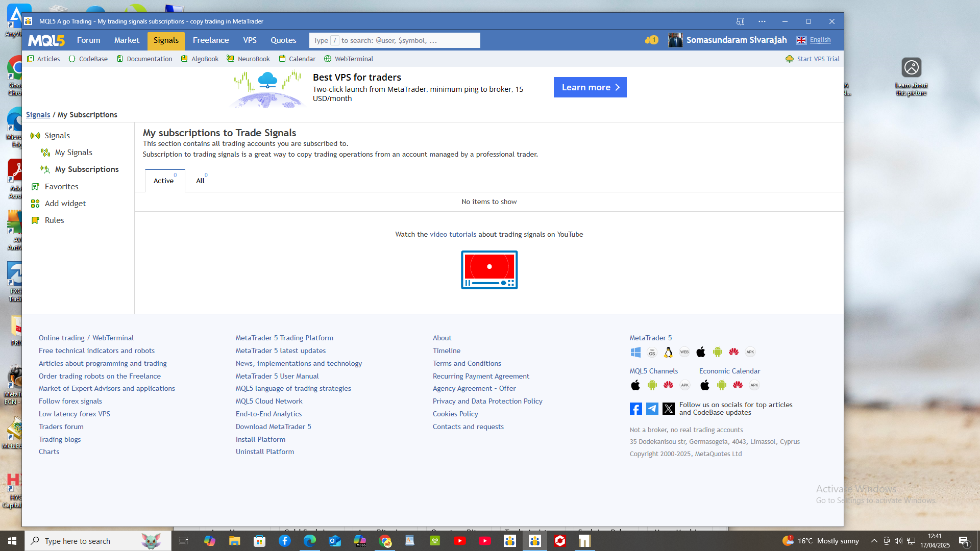The image size is (980, 551).
Task: Open the Traders forum footer link
Action: [61, 427]
